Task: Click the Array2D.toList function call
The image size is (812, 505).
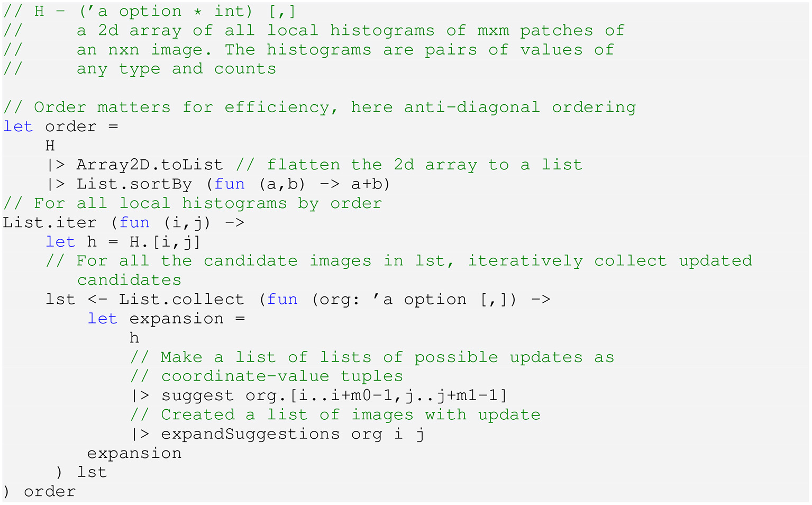Action: pyautogui.click(x=150, y=165)
